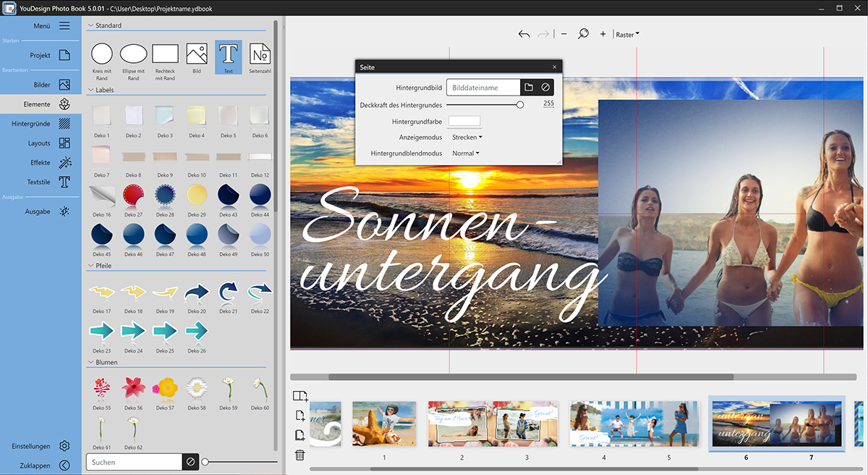
Task: Choose the red Deko 27 badge label
Action: (133, 194)
